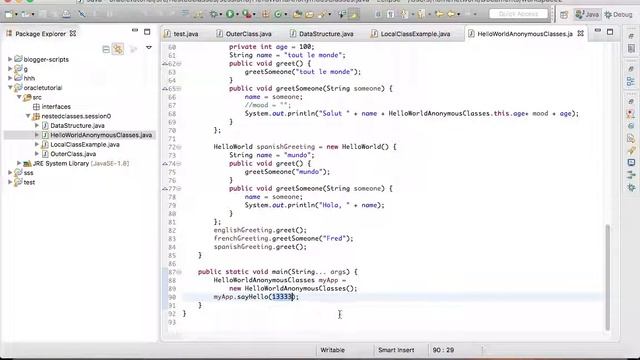Open the New file dropdown arrow

point(16,14)
